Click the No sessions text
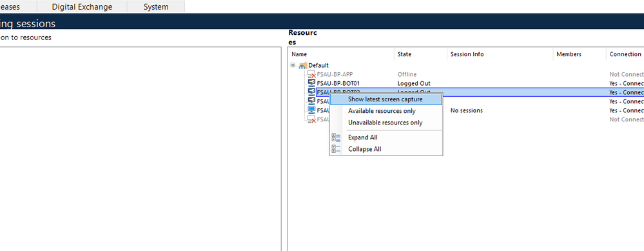 coord(467,110)
